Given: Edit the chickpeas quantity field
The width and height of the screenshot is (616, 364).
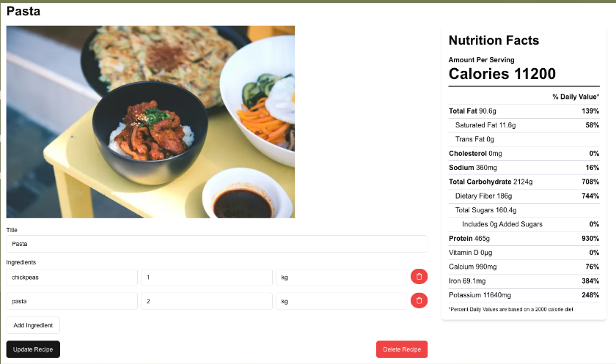Looking at the screenshot, I should coord(207,278).
